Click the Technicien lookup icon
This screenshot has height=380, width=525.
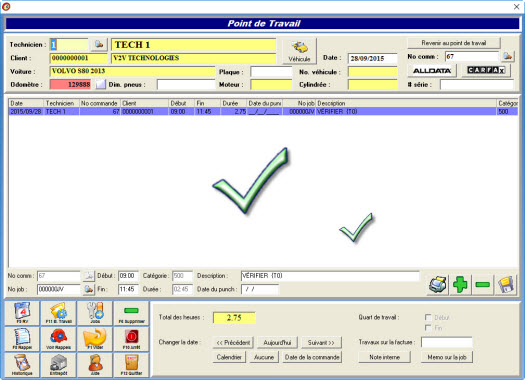coord(99,44)
